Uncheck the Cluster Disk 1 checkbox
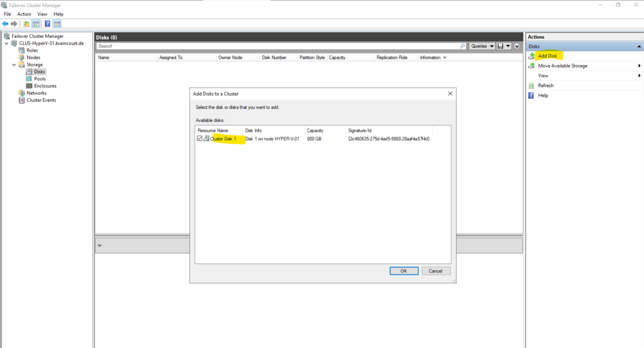Viewport: 644px width, 348px height. [x=200, y=138]
